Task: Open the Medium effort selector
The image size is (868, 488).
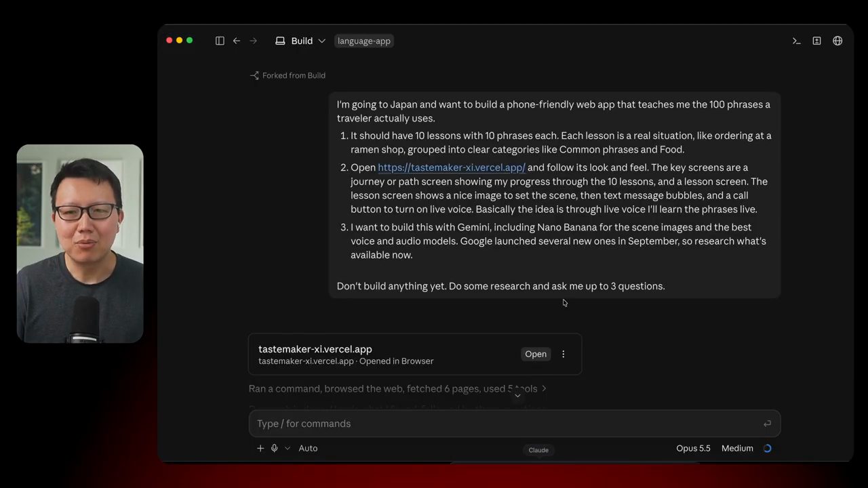Action: click(737, 448)
